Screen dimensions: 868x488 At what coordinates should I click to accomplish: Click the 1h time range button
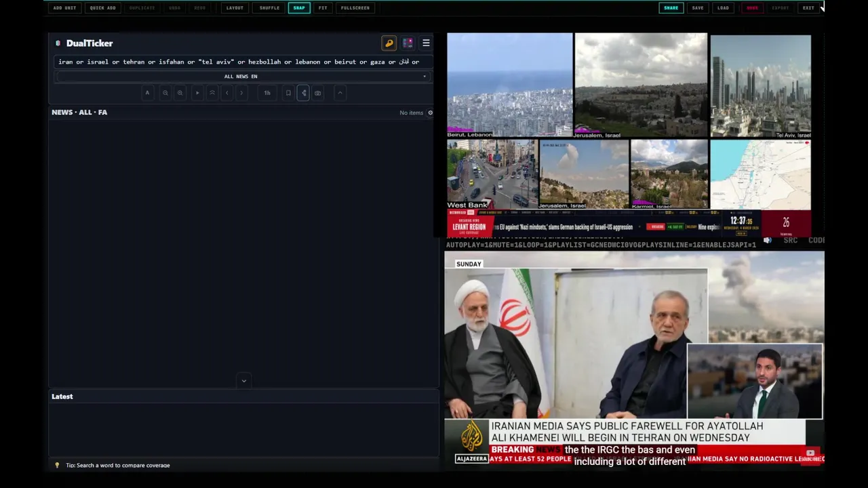coord(267,93)
